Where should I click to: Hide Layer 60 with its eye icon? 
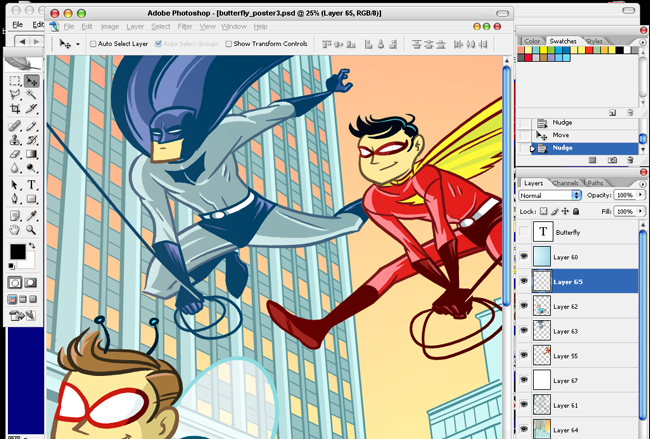click(524, 256)
